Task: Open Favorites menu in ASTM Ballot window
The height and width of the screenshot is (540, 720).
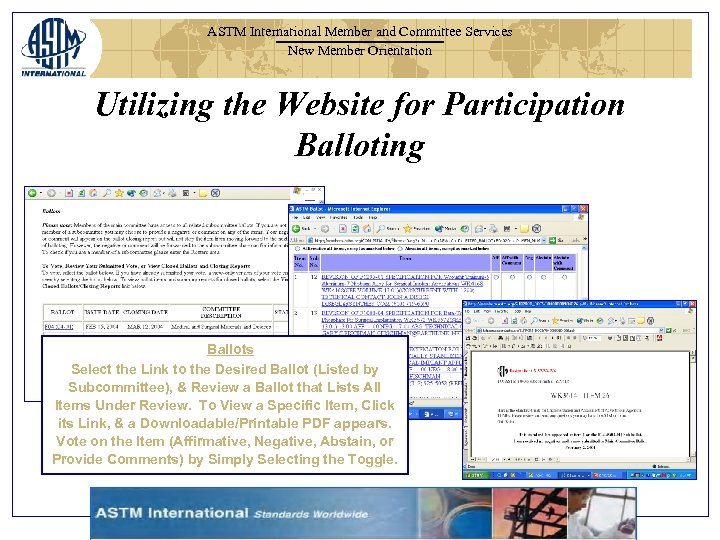Action: tap(338, 217)
